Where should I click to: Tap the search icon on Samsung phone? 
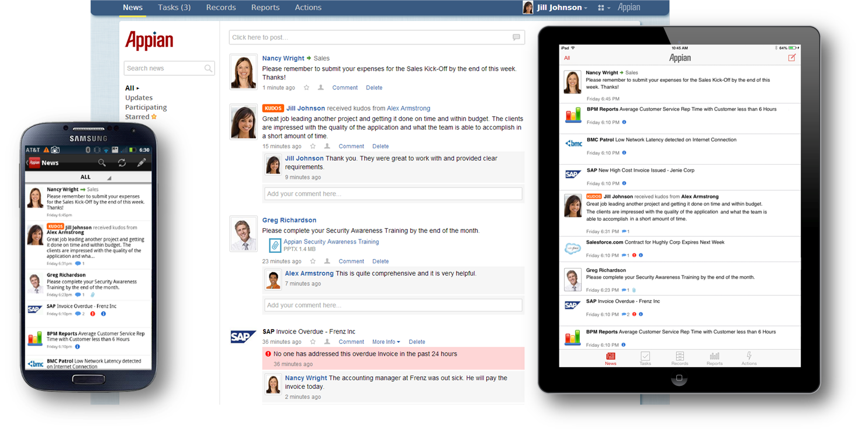[x=102, y=163]
